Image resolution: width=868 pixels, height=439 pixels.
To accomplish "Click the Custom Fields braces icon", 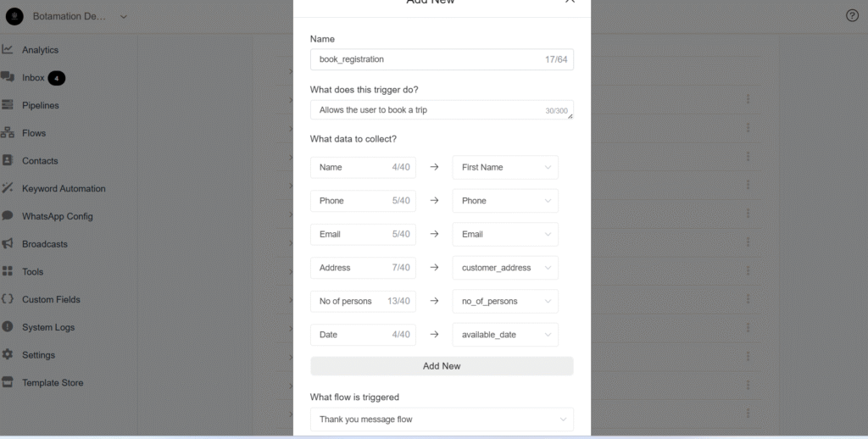I will (x=7, y=299).
